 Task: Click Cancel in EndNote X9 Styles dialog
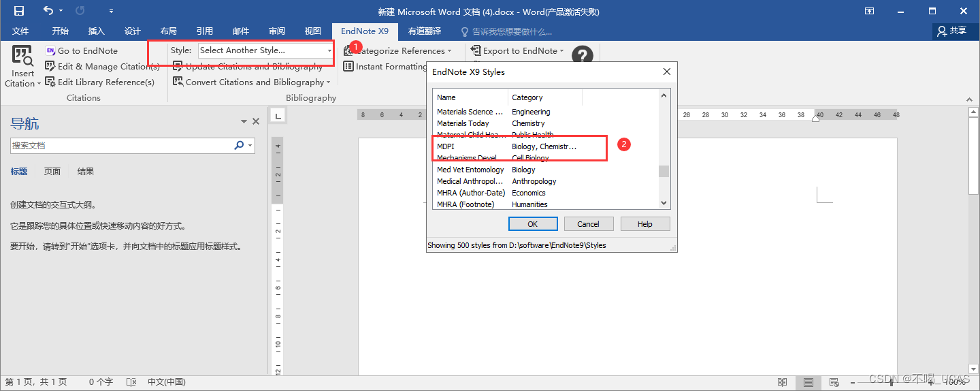coord(588,224)
